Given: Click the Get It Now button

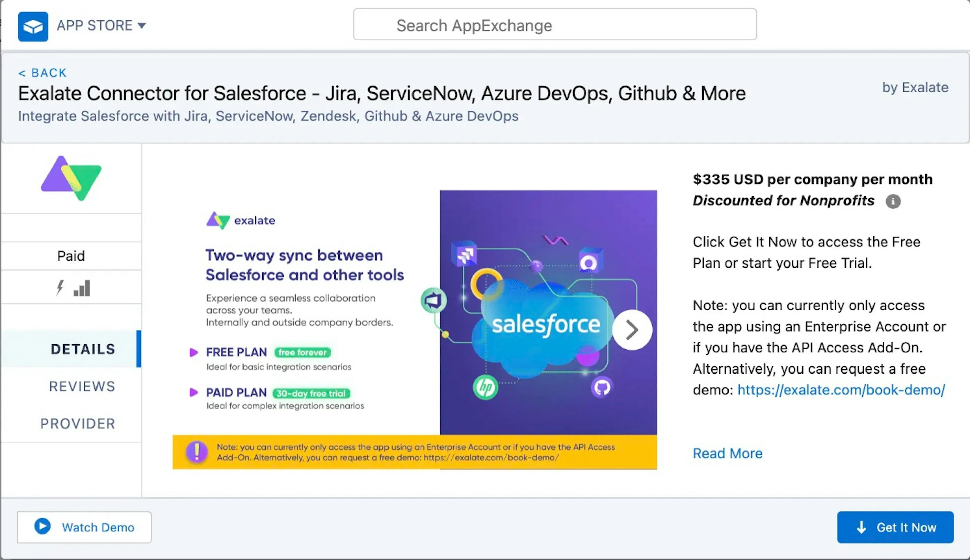Looking at the screenshot, I should pyautogui.click(x=896, y=527).
